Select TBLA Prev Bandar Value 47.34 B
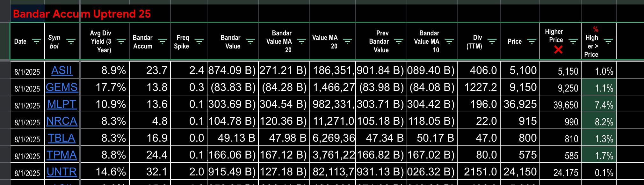The height and width of the screenshot is (185, 644). click(x=381, y=138)
